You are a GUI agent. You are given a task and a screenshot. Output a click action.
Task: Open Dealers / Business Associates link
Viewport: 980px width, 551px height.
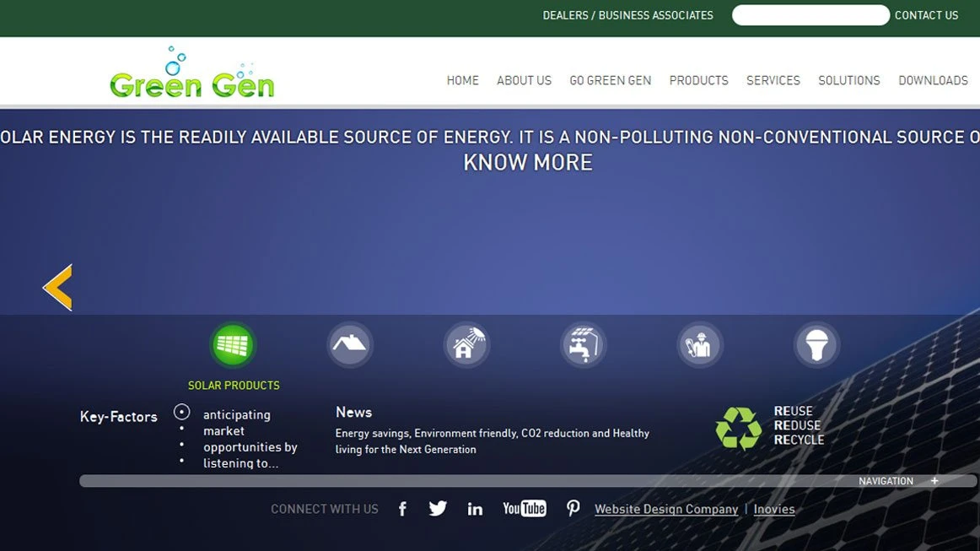click(x=627, y=15)
